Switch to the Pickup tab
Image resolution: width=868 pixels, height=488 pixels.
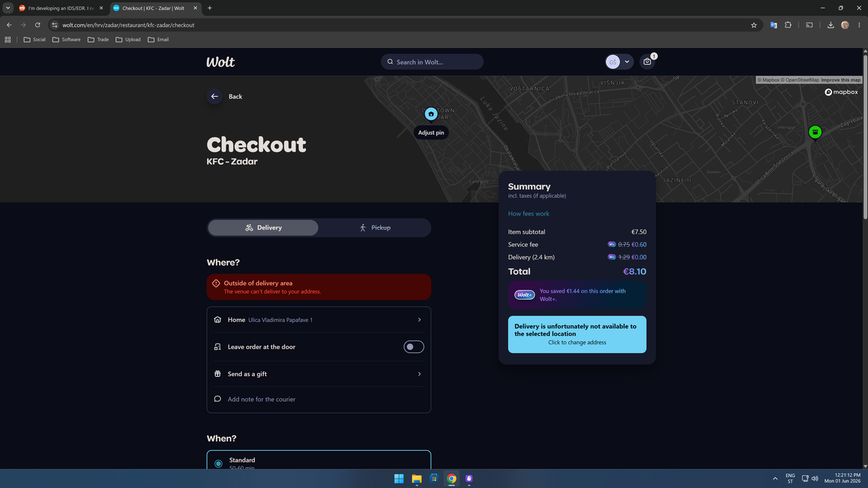[374, 228]
